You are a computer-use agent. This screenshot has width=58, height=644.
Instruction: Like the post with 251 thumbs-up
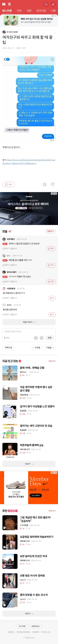pyautogui.click(x=9, y=184)
